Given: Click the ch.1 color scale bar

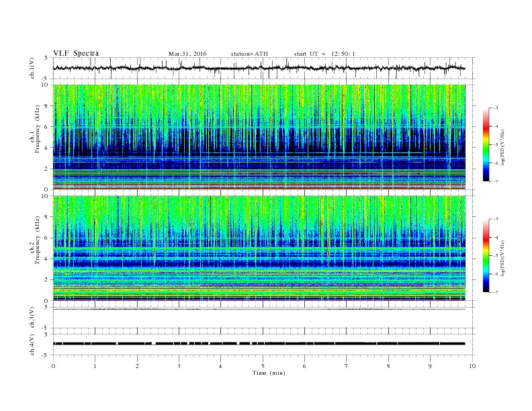Looking at the screenshot, I should point(486,144).
